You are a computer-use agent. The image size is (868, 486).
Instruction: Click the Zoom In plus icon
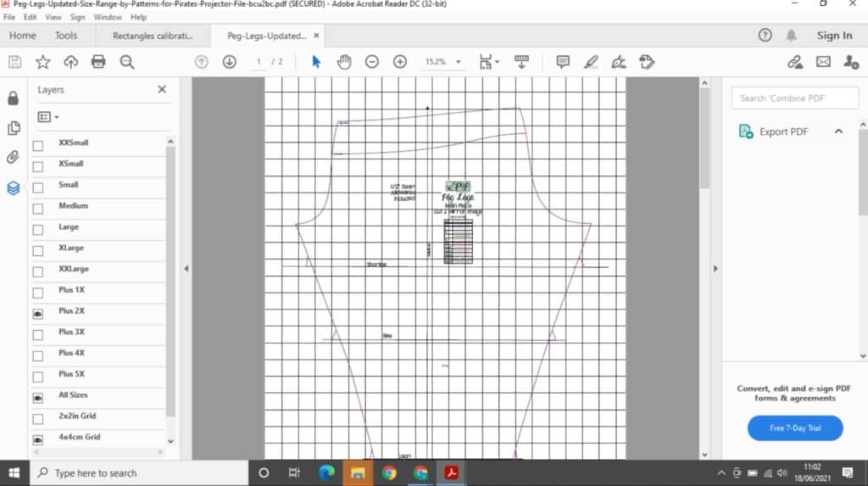[400, 62]
